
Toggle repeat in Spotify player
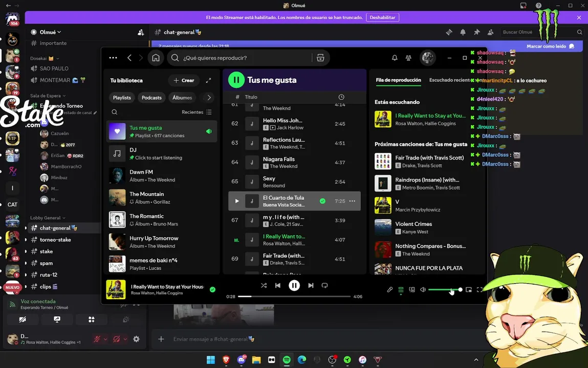325,285
